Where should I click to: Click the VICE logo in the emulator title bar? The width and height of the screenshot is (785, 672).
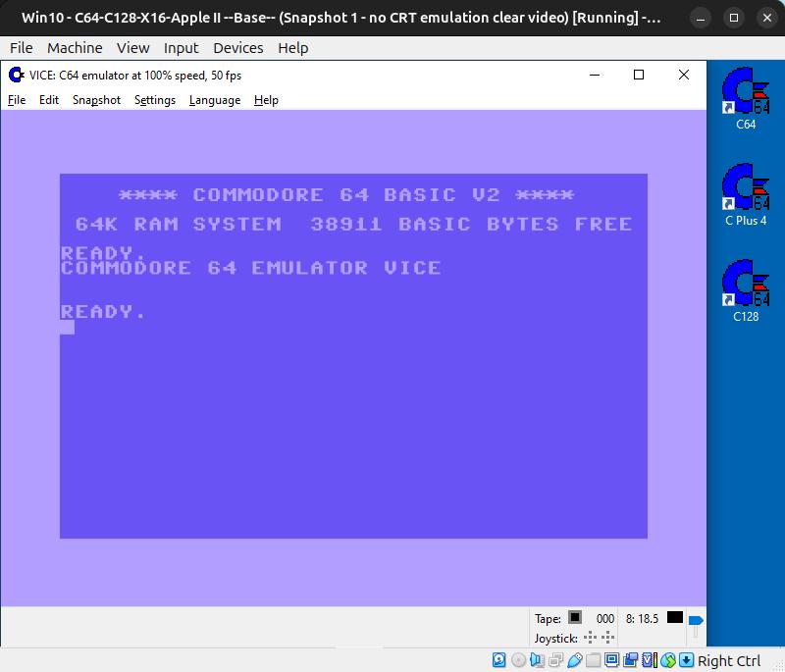(x=17, y=76)
